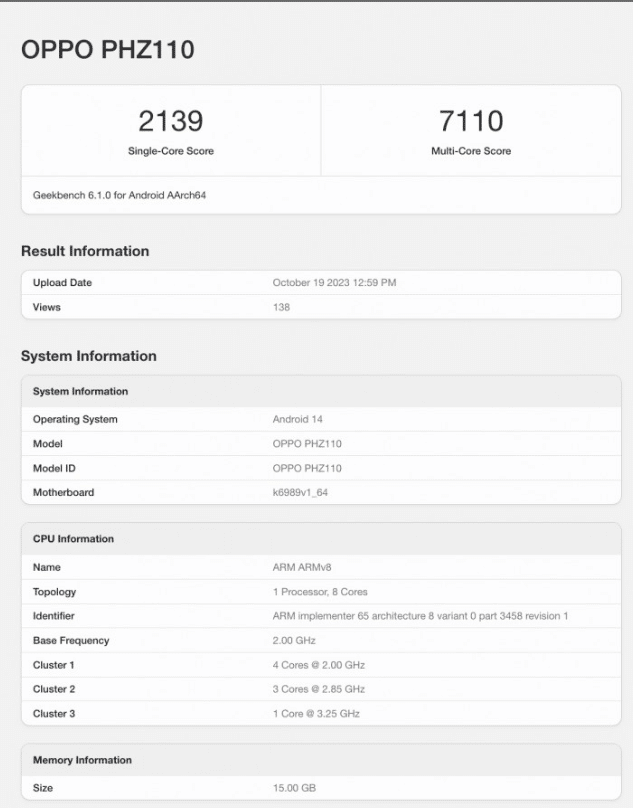This screenshot has width=633, height=808.
Task: Click the Base Frequency label
Action: tap(71, 641)
